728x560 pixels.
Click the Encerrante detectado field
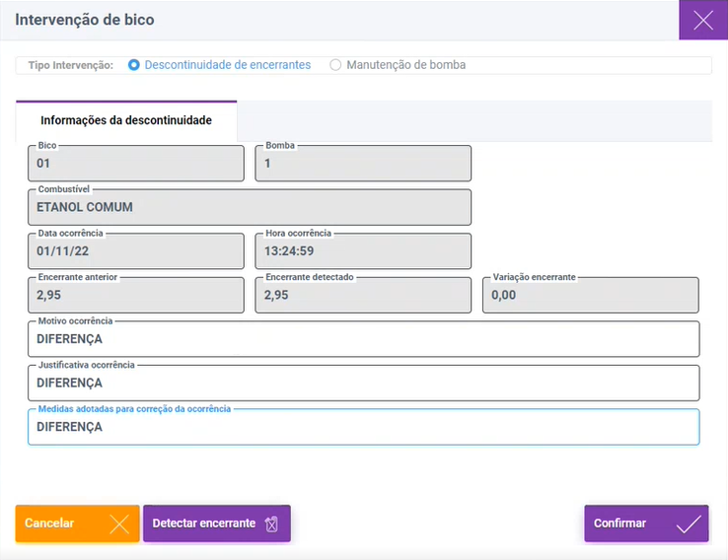[x=363, y=295]
